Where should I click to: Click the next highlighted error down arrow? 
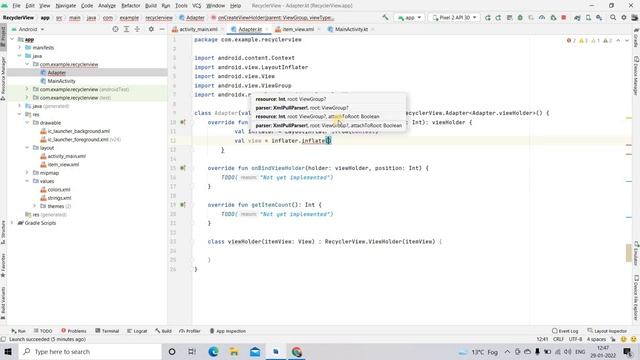click(627, 40)
